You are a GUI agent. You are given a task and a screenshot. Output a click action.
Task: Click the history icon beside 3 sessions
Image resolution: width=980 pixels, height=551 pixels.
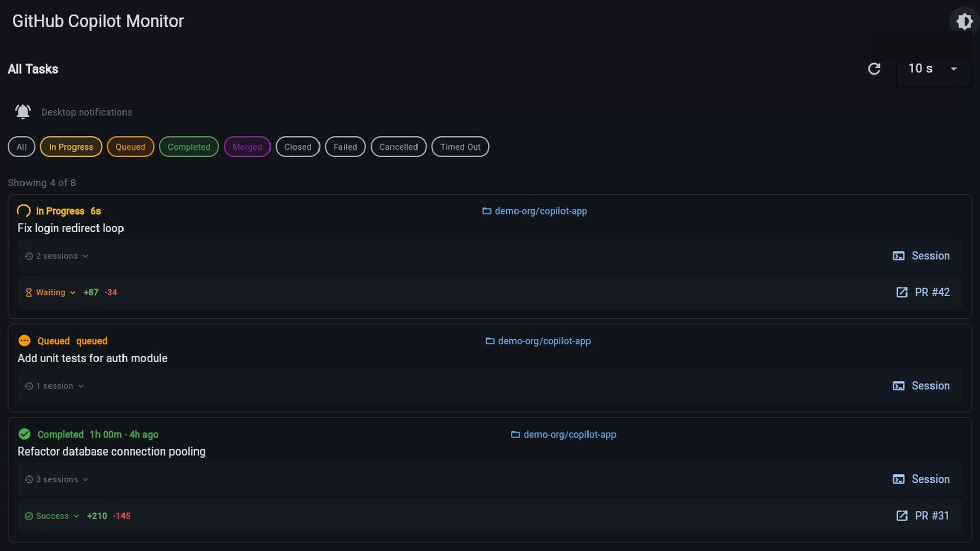point(29,479)
